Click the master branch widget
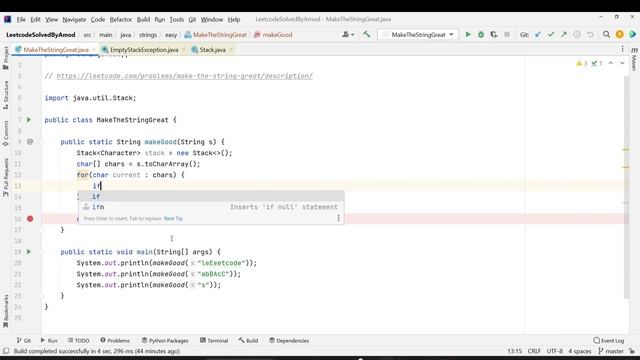640x360 pixels. click(x=611, y=351)
